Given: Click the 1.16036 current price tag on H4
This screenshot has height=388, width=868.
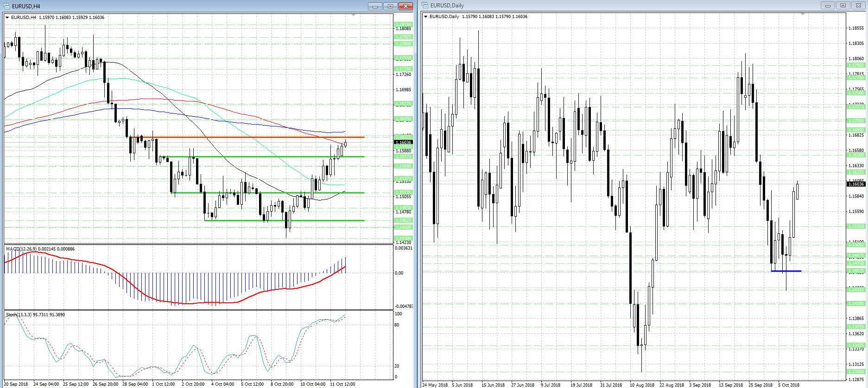Looking at the screenshot, I should 403,142.
